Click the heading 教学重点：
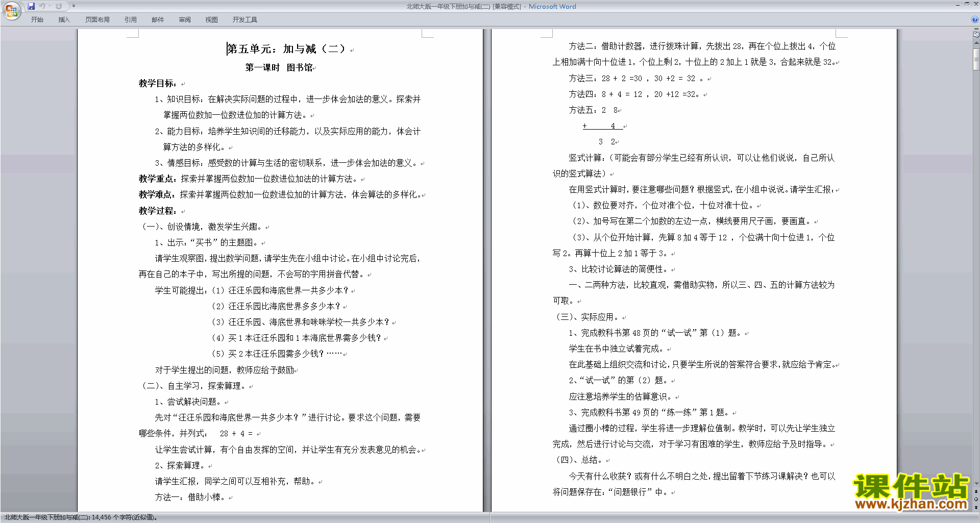The image size is (980, 523). tap(158, 179)
